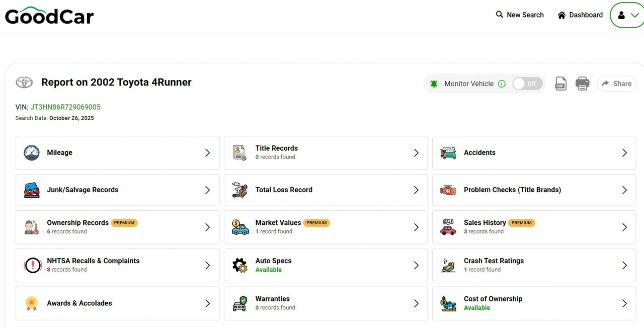Screen dimensions: 644x329
Task: Go to Dashboard in the header
Action: [x=580, y=15]
